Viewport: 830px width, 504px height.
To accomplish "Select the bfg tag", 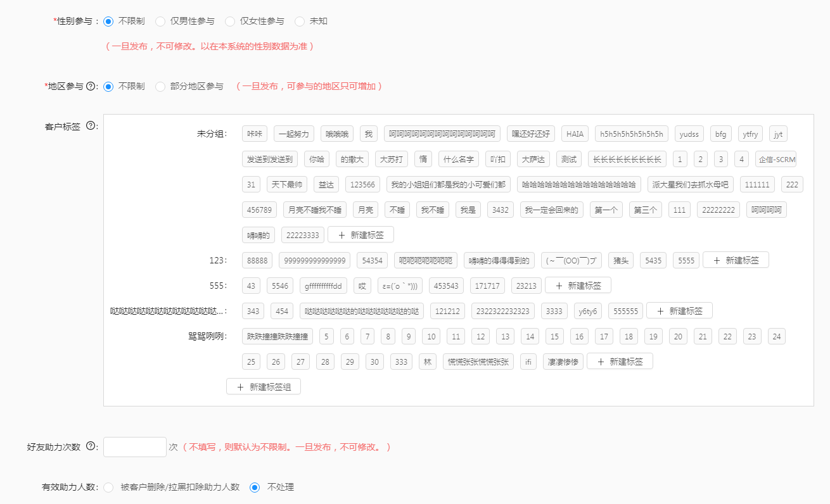I will 721,134.
